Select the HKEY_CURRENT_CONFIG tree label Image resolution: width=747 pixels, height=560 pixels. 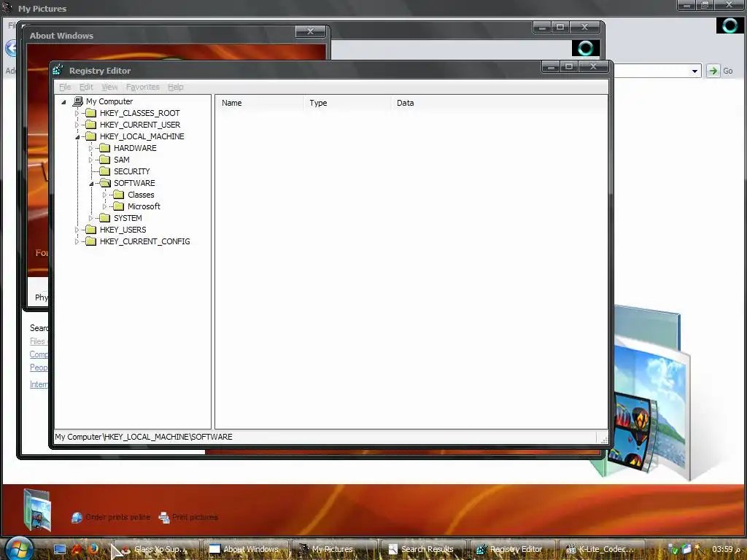[x=145, y=241]
